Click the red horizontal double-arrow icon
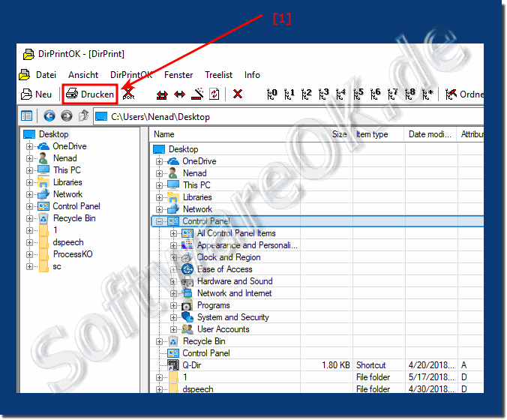The image size is (507, 420). [x=179, y=94]
